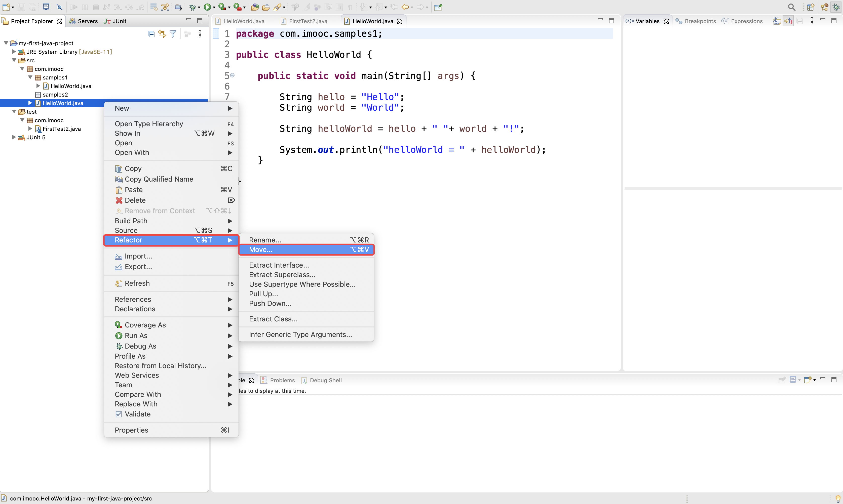Toggle Link with Editor in Project Explorer
Screen dimensions: 843x504
click(162, 34)
